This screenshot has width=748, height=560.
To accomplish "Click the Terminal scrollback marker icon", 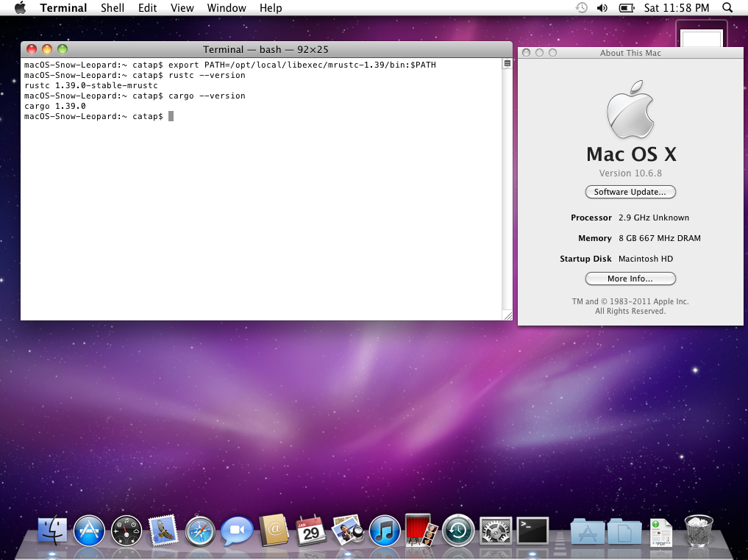I will 507,63.
